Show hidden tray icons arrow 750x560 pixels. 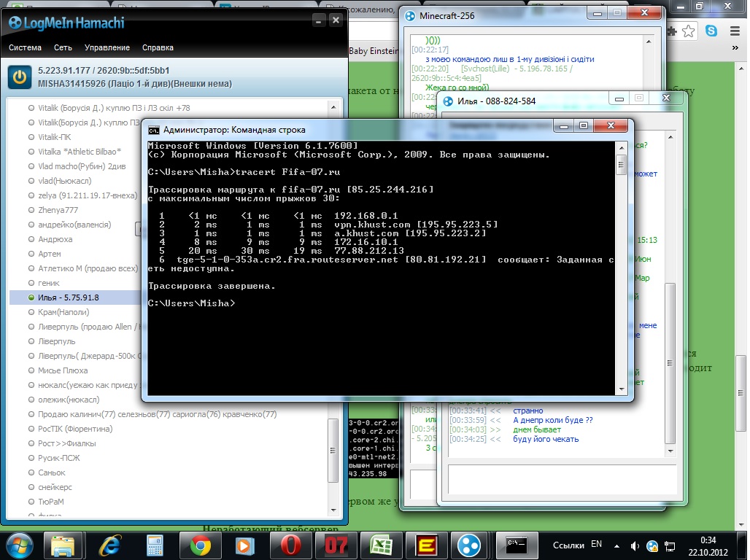coord(617,545)
